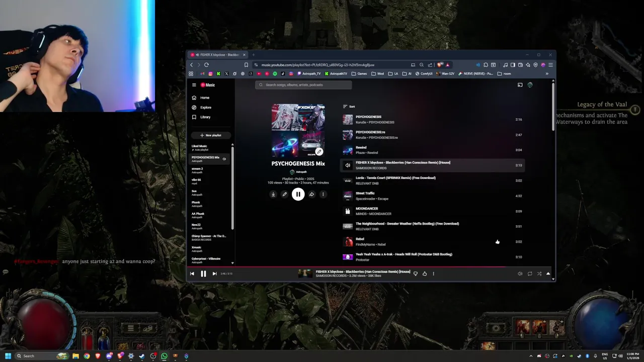644x362 pixels.
Task: Open the 'vibe 66' playlist in sidebar
Action: tap(210, 182)
